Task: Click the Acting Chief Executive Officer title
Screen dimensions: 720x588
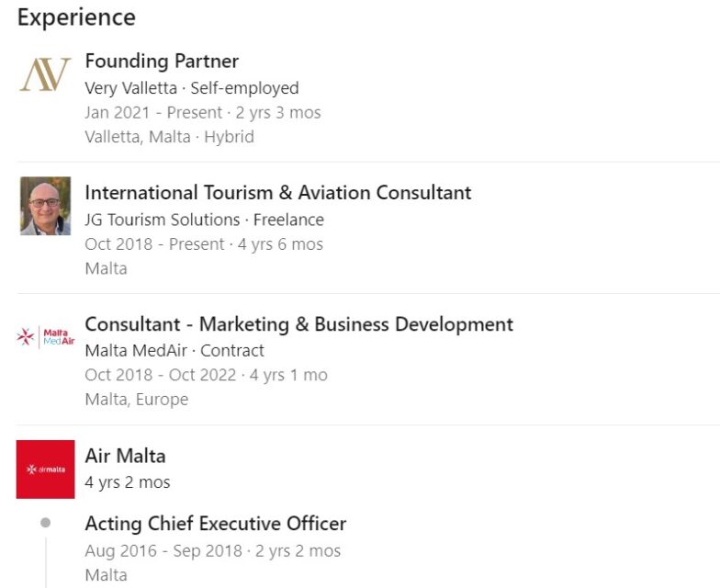Action: coord(215,524)
